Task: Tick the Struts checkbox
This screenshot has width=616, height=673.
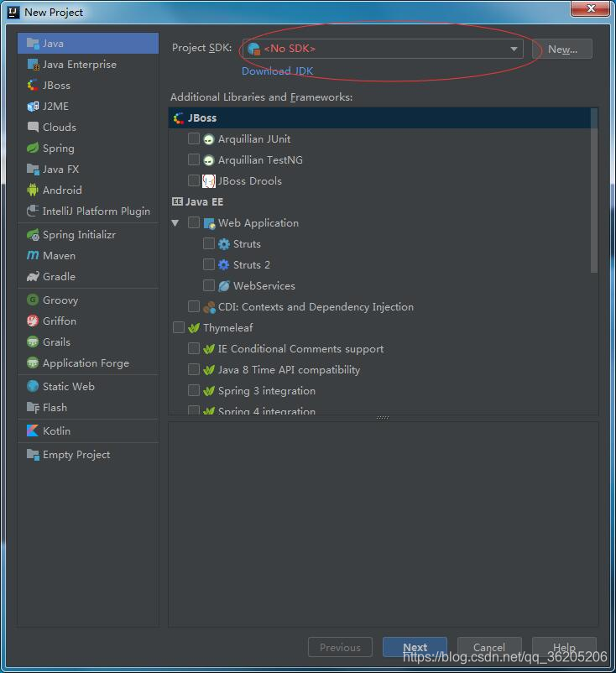Action: (209, 243)
